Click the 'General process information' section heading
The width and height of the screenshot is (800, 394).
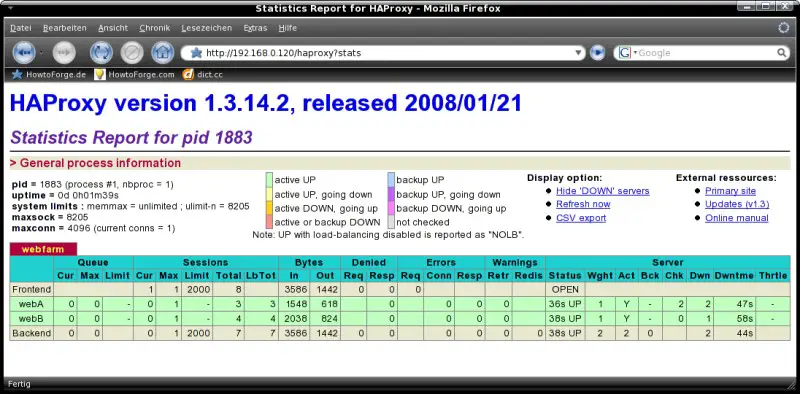click(x=100, y=163)
